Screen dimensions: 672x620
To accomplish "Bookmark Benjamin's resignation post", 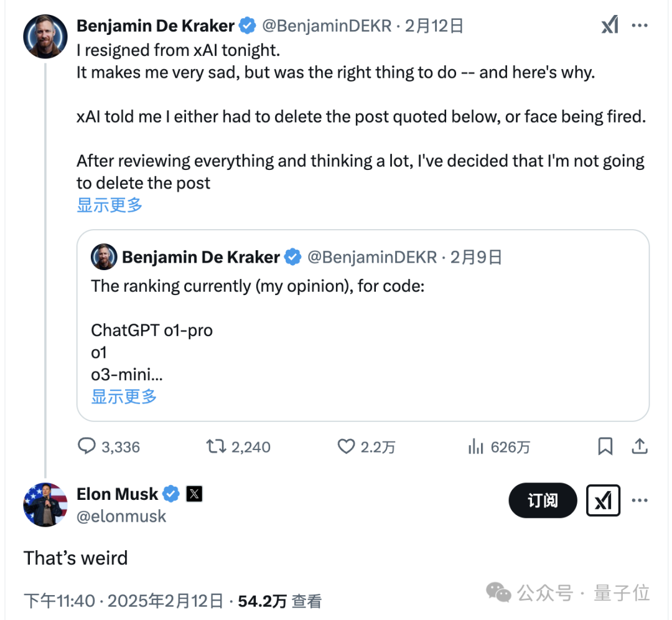I will coord(605,446).
